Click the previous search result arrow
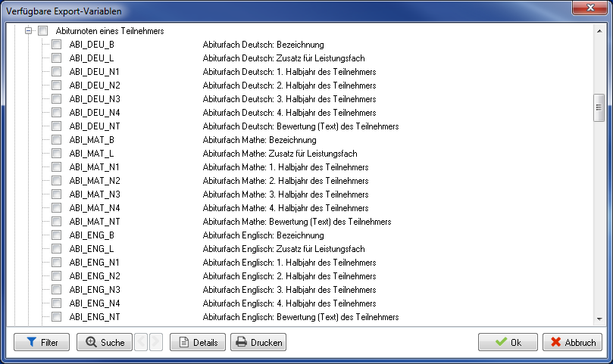Viewport: 613px width, 364px height. pos(141,342)
